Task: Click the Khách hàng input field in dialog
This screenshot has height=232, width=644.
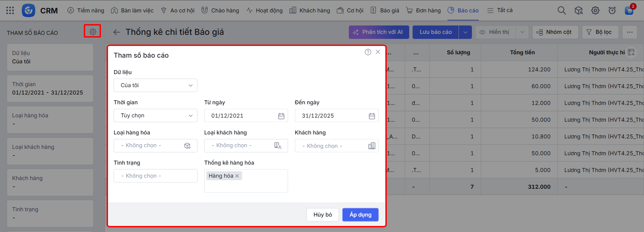Action: click(x=332, y=146)
